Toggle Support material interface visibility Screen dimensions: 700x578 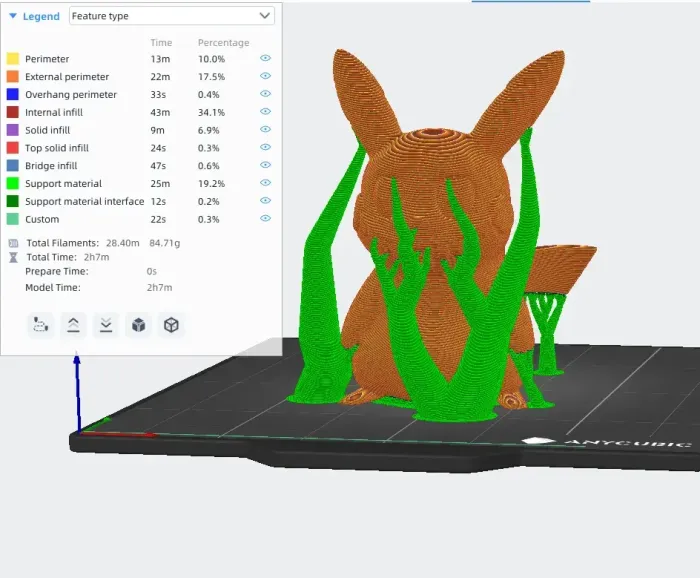(x=265, y=200)
